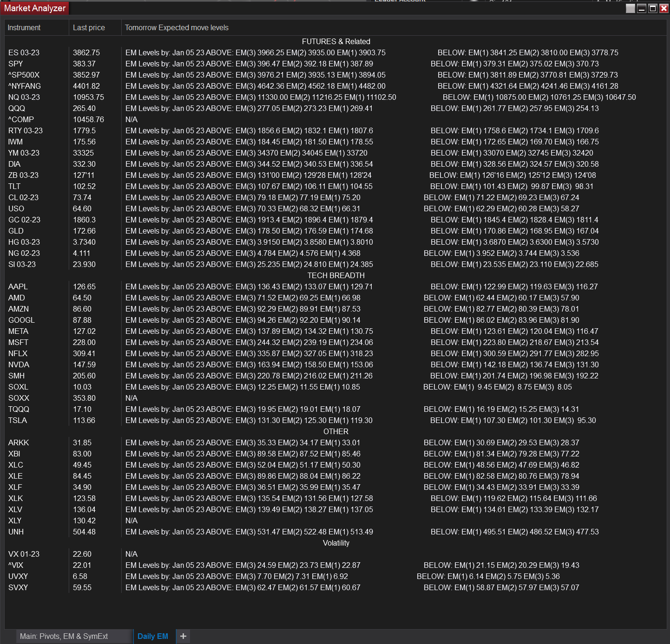670x644 pixels.
Task: Sort the list by the Last price column
Action: point(88,27)
